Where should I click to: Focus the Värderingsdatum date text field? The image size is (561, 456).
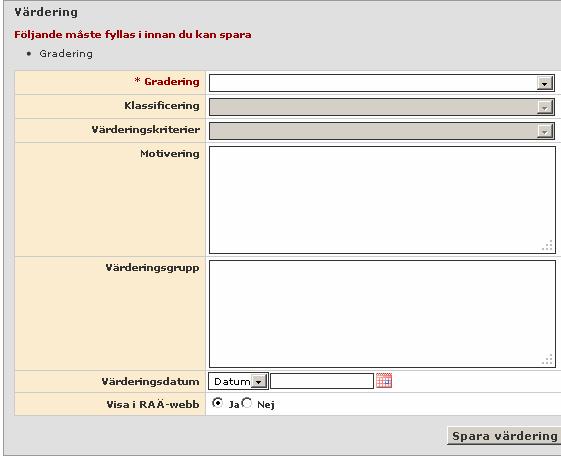[322, 381]
